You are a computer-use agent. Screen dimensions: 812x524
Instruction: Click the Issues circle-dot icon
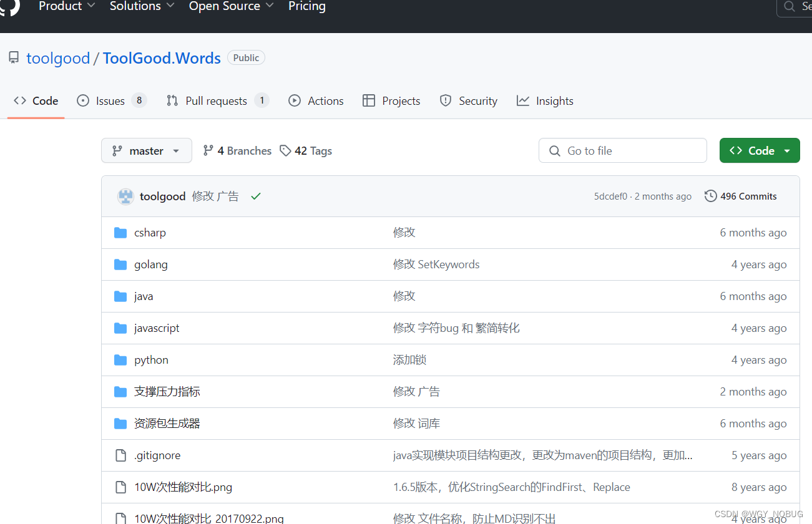(x=83, y=100)
